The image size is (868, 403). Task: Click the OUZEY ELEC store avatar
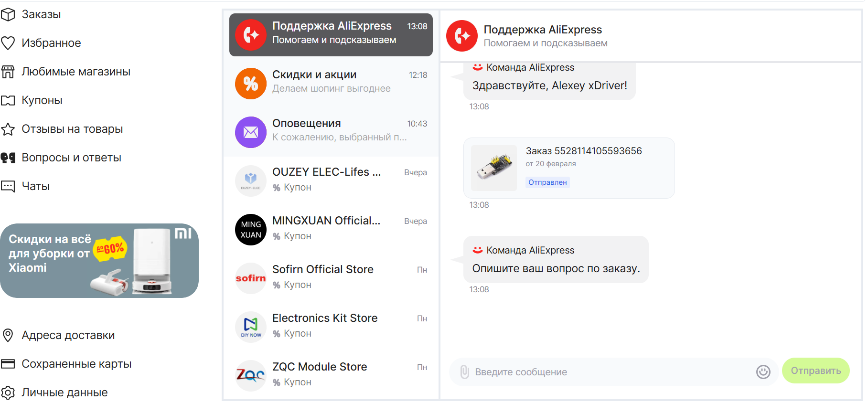pos(251,181)
